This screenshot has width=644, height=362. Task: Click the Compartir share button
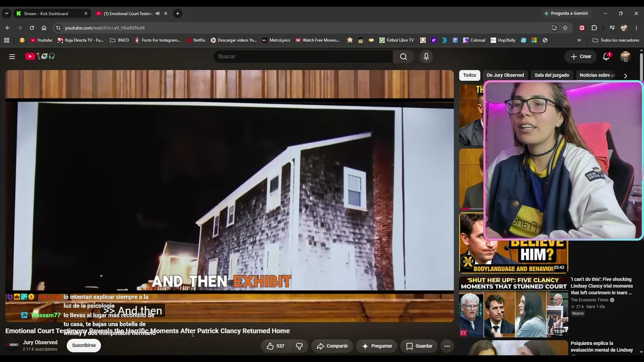pos(332,346)
